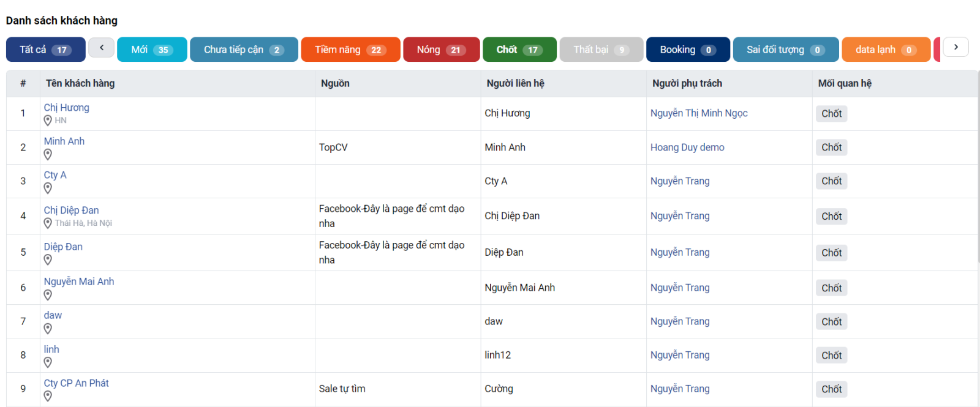Open assignee Nguyễn Thị Minh Ngọc

click(699, 113)
